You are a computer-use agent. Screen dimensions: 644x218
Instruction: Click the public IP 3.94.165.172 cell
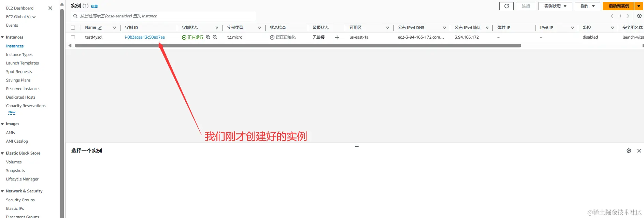coord(467,37)
